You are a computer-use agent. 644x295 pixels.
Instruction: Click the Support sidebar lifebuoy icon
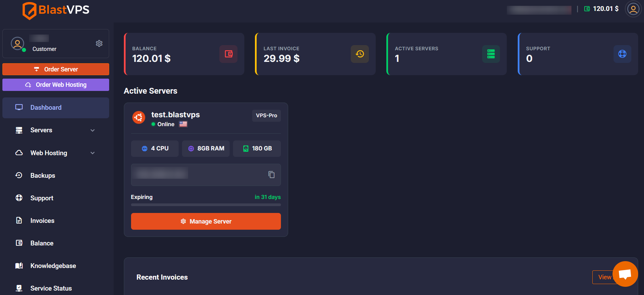click(x=19, y=198)
